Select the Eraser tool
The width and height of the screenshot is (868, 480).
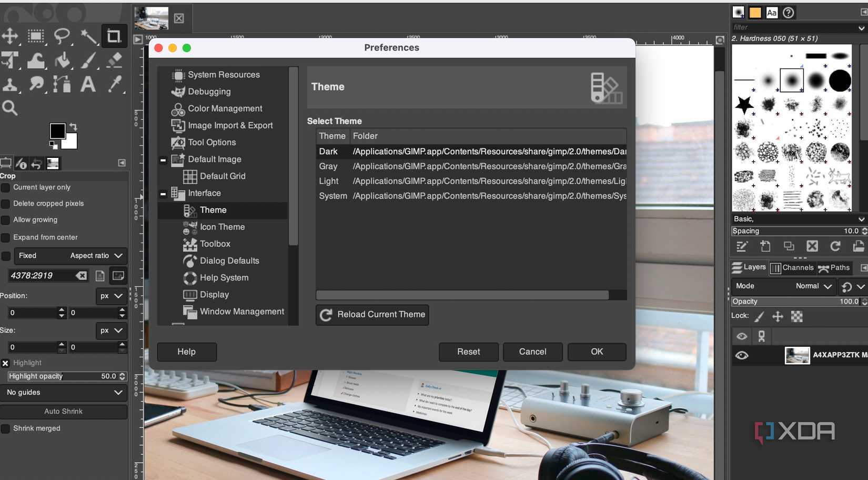[x=115, y=61]
